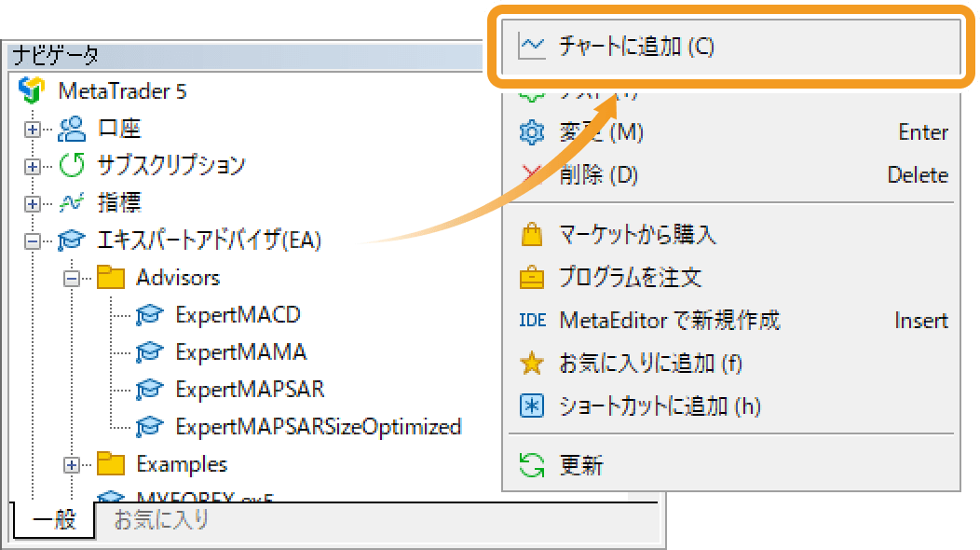Choose 更新 from the context menu
The image size is (980, 550).
[731, 465]
